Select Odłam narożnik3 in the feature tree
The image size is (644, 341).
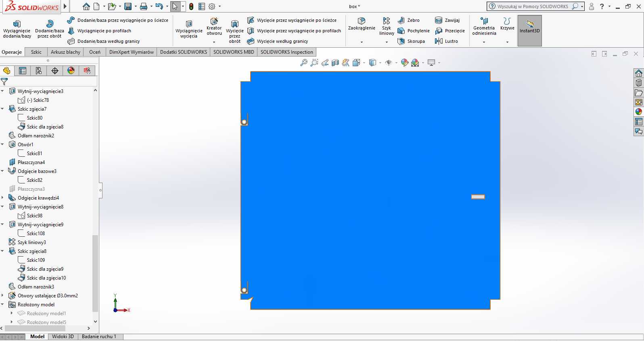pyautogui.click(x=31, y=287)
